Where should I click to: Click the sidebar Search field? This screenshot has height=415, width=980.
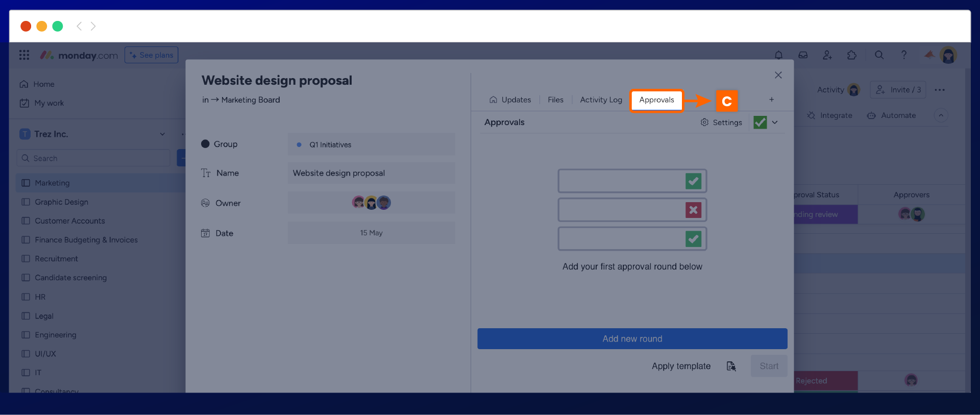93,158
